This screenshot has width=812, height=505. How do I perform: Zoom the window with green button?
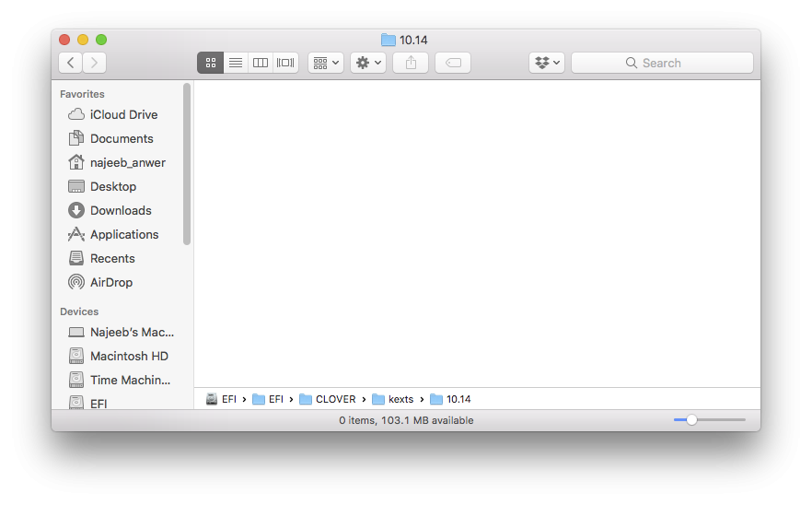click(x=101, y=40)
